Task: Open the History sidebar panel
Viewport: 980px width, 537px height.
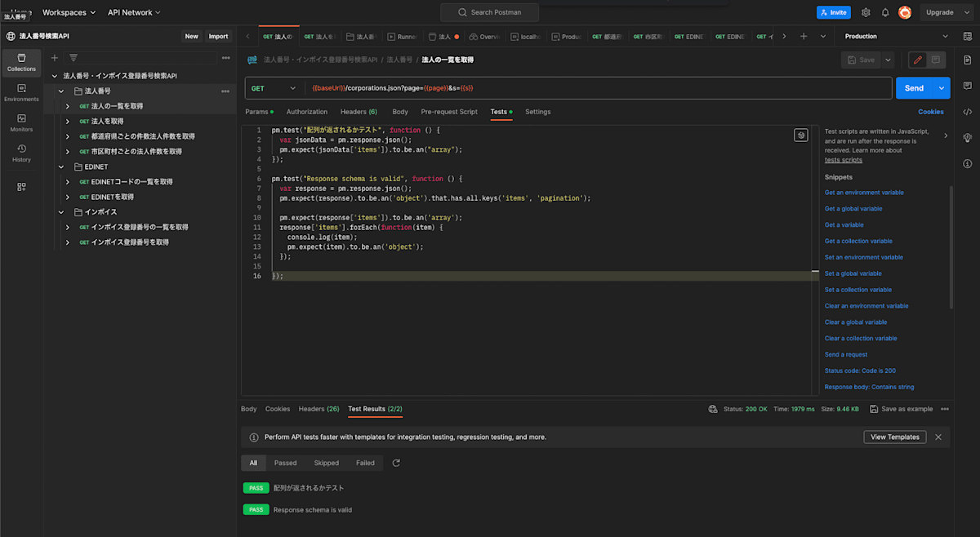Action: click(21, 153)
